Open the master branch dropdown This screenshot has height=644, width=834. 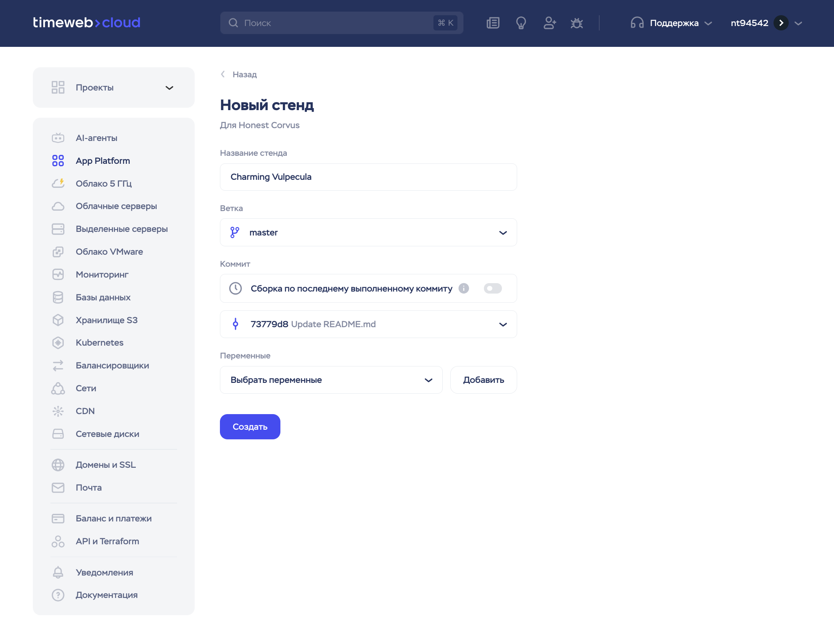368,232
